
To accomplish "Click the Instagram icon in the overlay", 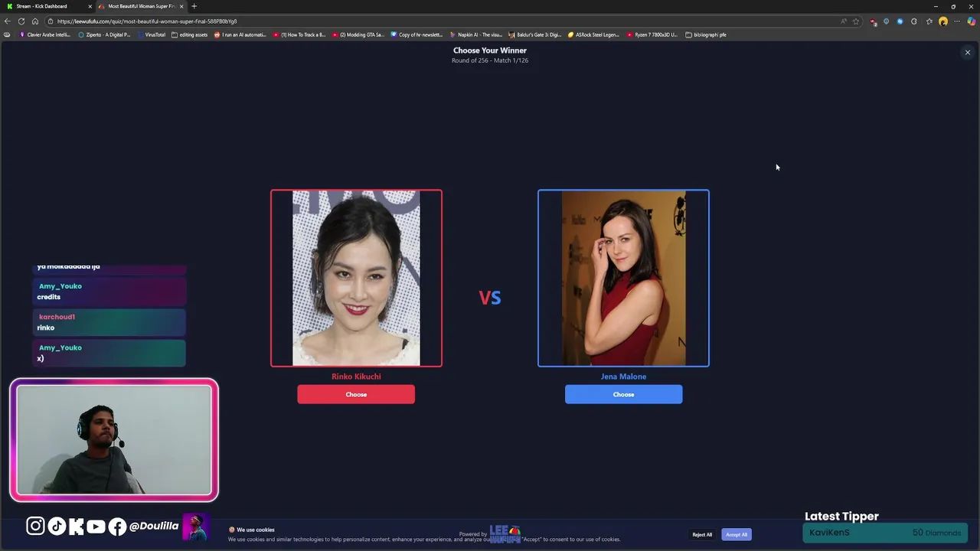I will [x=35, y=526].
